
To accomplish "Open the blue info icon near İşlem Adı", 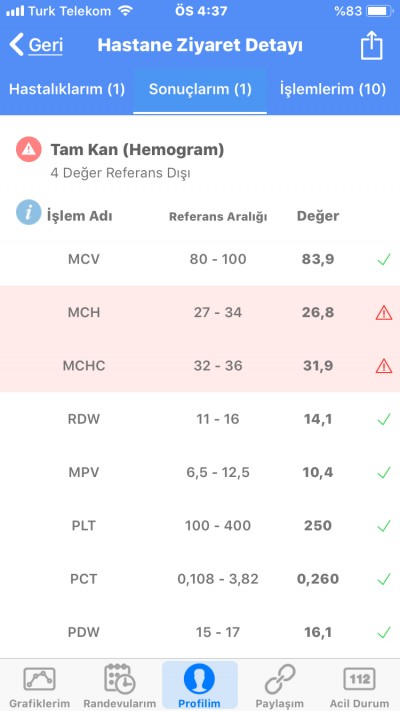I will tap(29, 212).
